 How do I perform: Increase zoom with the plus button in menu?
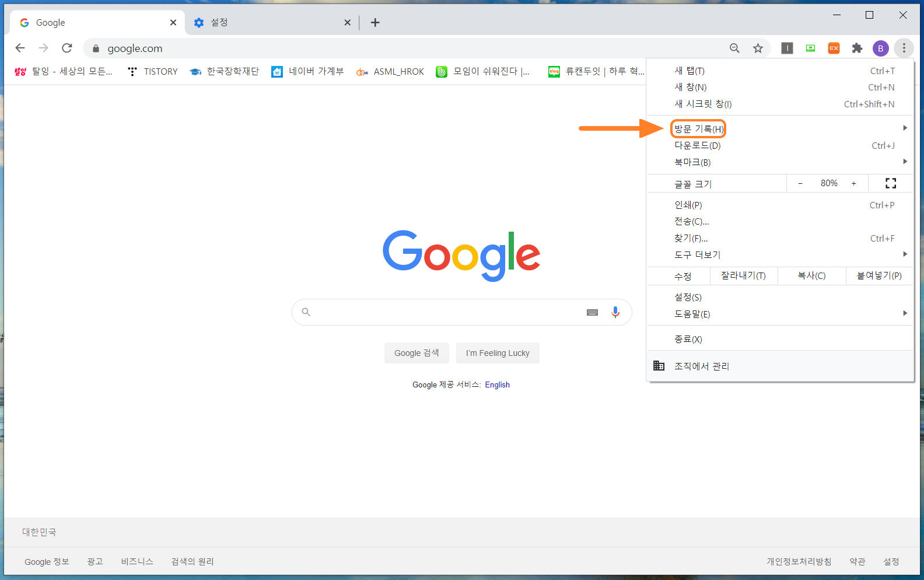[x=853, y=183]
